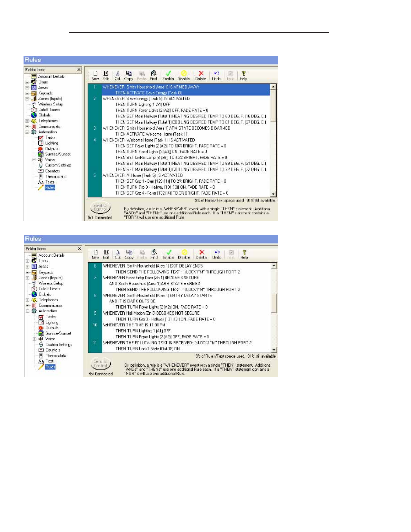
Task: Click the New rule icon in the top Rules toolbar
Action: (95, 76)
